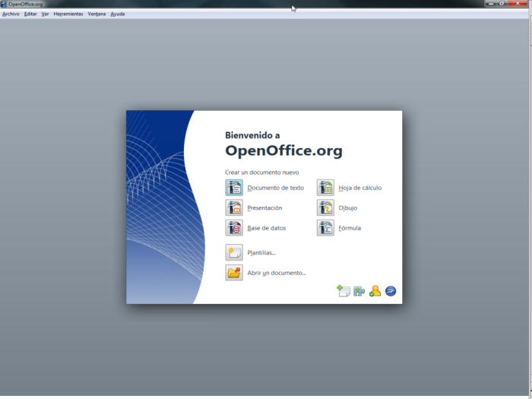Viewport: 532px width, 399px height.
Task: Click the user registration icon
Action: pos(375,291)
